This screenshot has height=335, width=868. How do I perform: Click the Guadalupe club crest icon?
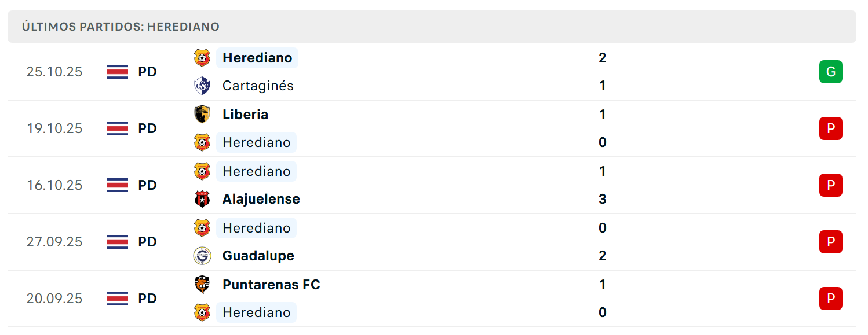202,256
